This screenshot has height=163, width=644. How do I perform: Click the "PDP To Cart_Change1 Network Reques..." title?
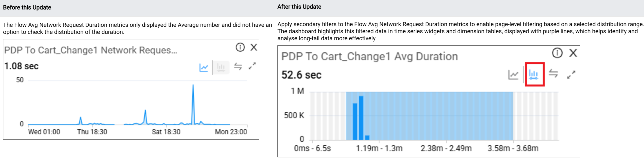91,50
